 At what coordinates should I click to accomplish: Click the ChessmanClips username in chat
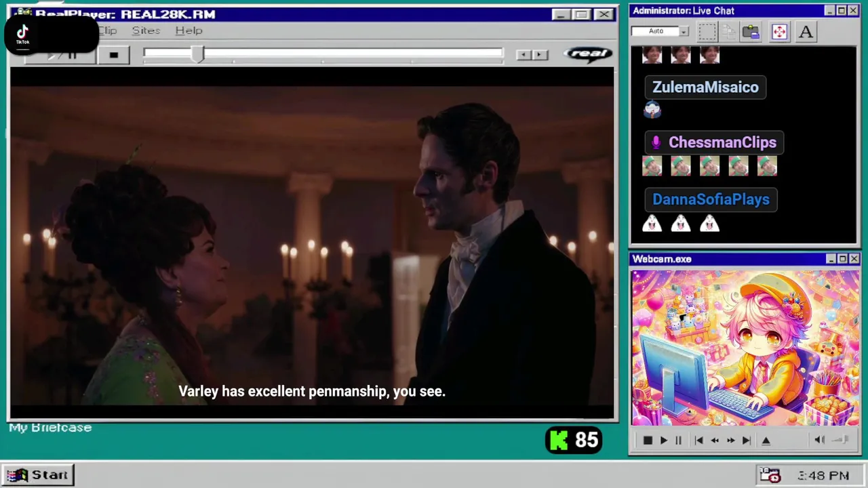[722, 142]
